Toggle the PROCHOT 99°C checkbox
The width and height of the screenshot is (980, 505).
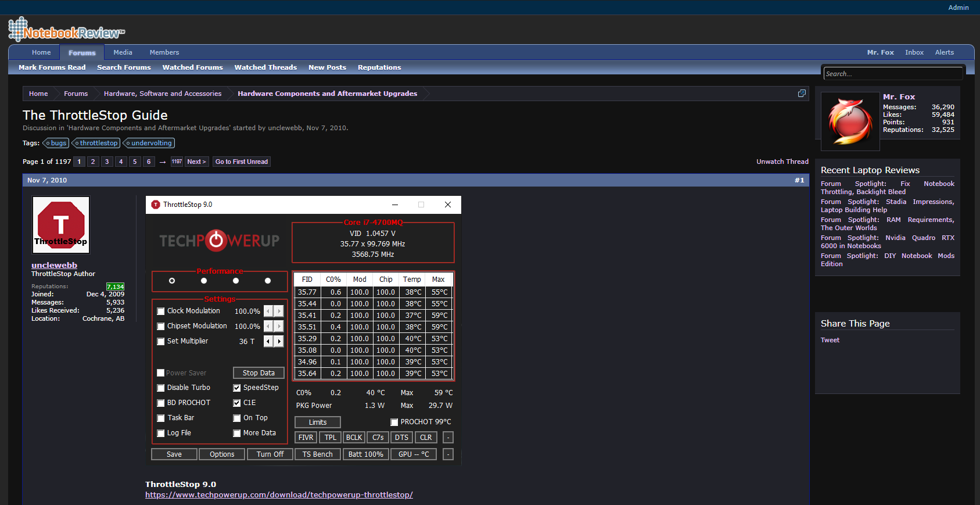[x=394, y=422]
